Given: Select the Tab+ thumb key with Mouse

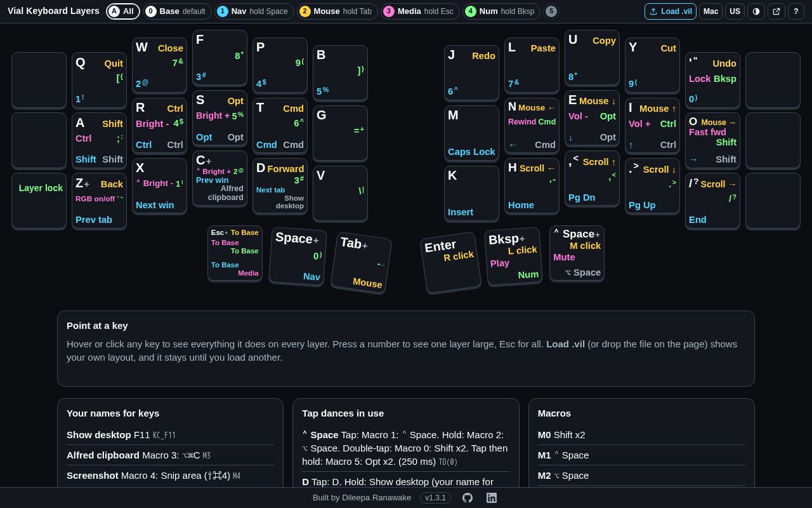Looking at the screenshot, I should (x=361, y=263).
